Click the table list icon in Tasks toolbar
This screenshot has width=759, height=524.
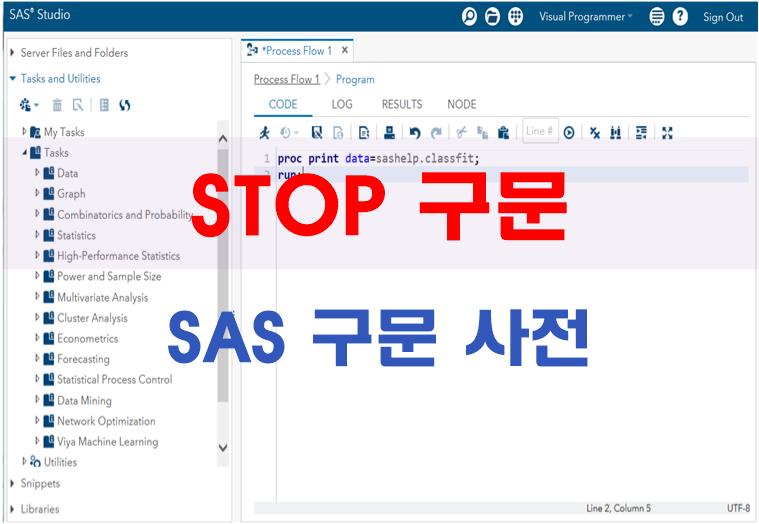point(104,105)
